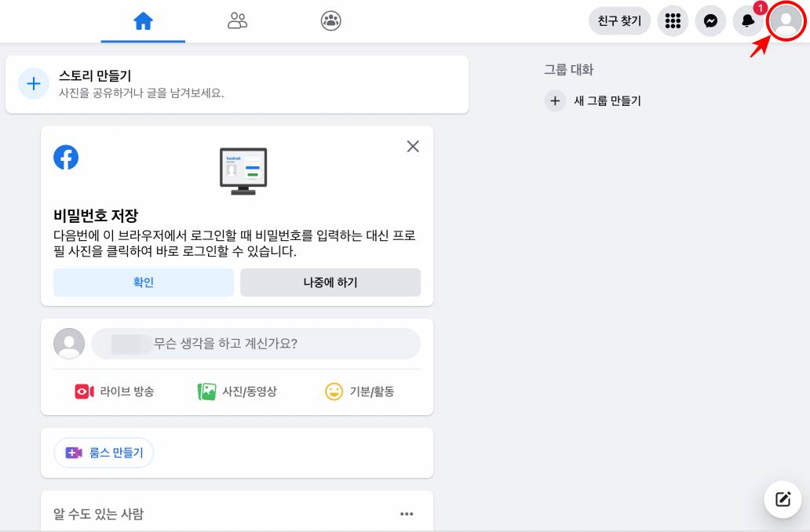This screenshot has width=810, height=532.
Task: Start creating a room via 룸스 만들기
Action: pos(103,453)
